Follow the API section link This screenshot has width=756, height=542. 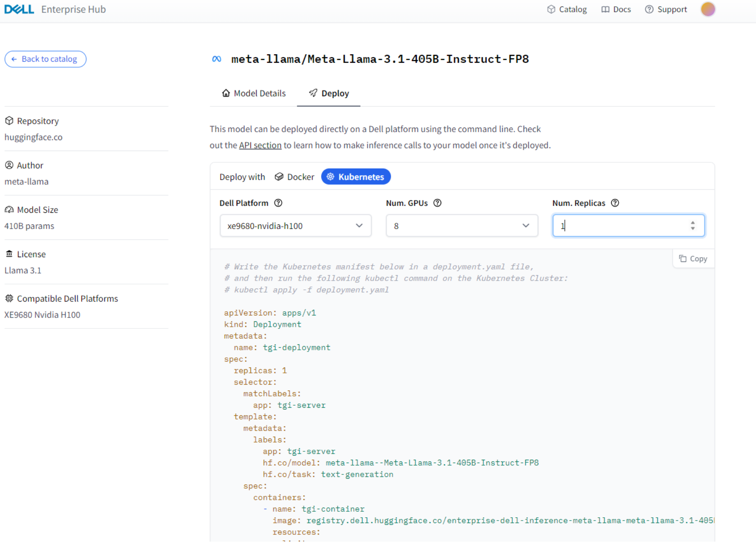click(x=260, y=145)
